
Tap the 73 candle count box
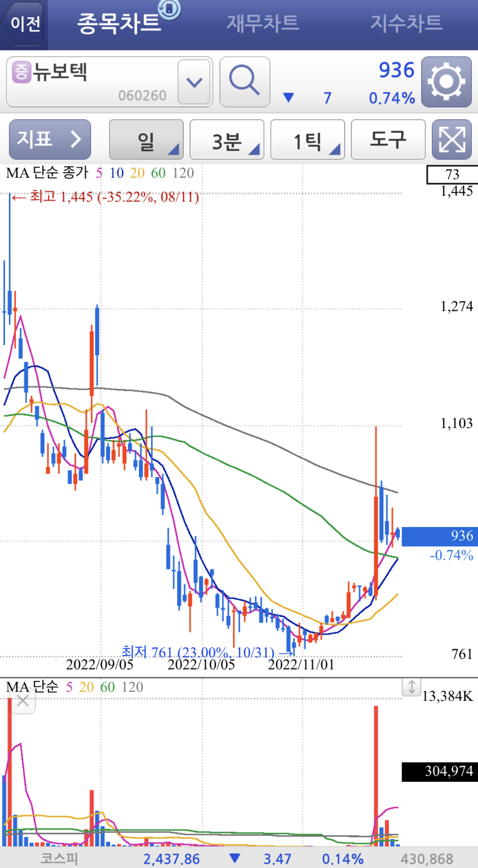452,174
